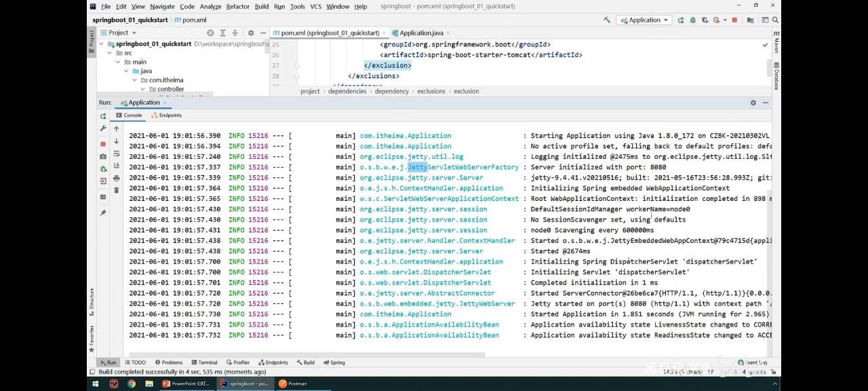This screenshot has height=391, width=868.
Task: Open Spring tool window button
Action: tap(334, 362)
